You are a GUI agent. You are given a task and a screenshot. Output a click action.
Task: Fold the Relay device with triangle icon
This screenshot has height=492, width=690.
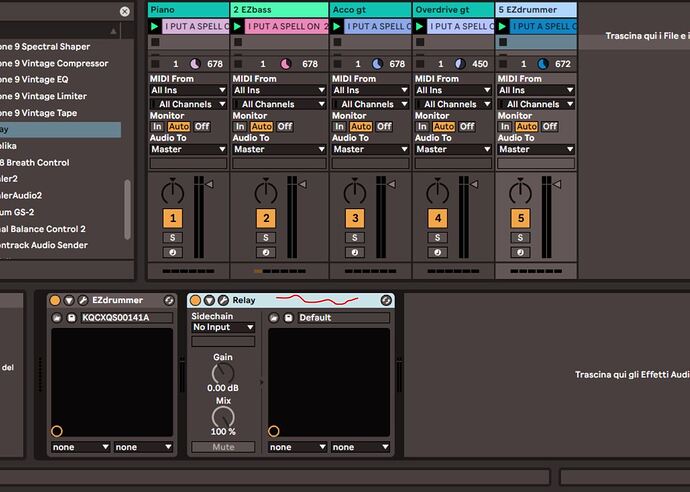click(x=209, y=300)
